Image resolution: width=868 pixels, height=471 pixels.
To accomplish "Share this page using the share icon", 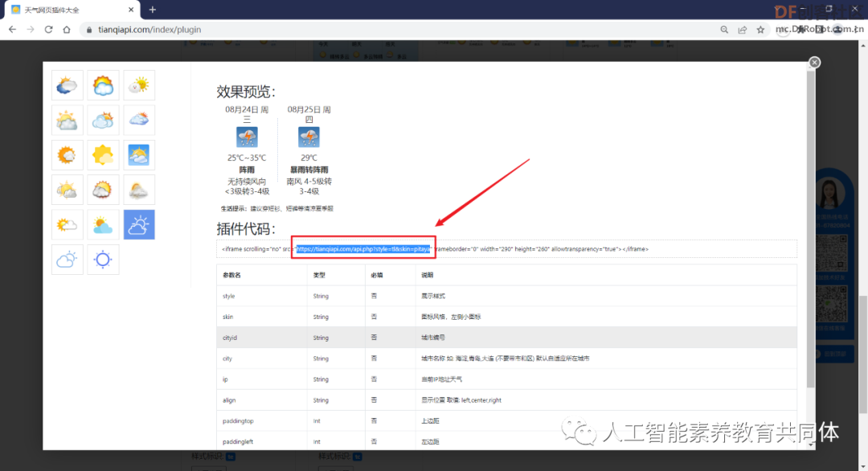I will click(743, 30).
